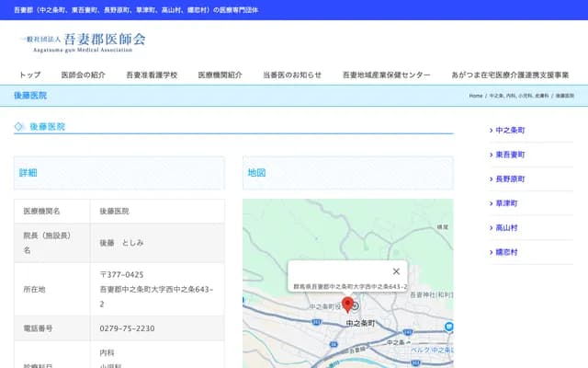The height and width of the screenshot is (368, 588).
Task: Click the diamond icon beside 後藤医院 heading
Action: coord(19,127)
